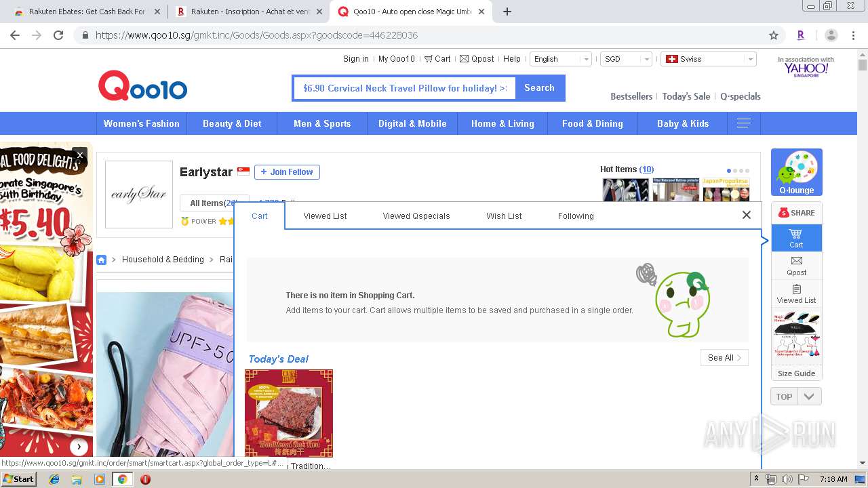Click the Qoo10 logo
The image size is (868, 488).
142,86
